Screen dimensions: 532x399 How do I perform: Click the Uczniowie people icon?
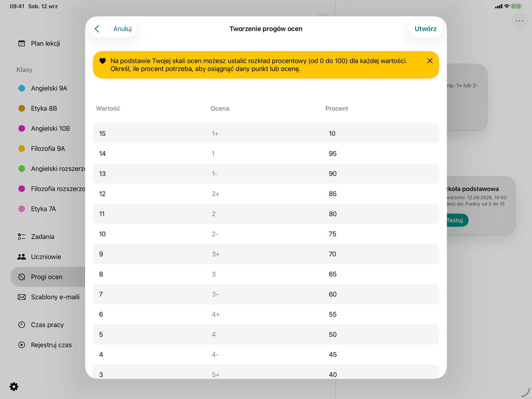(x=22, y=257)
